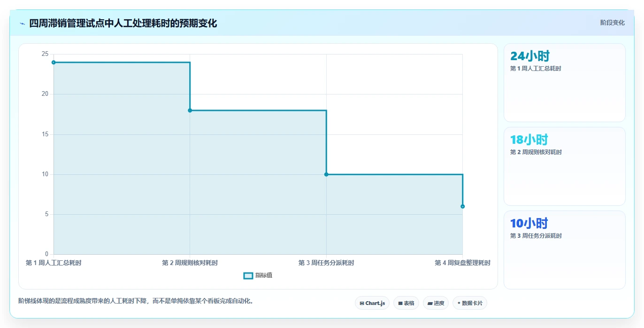Image resolution: width=644 pixels, height=328 pixels.
Task: Click the data point at value 18
Action: click(190, 110)
